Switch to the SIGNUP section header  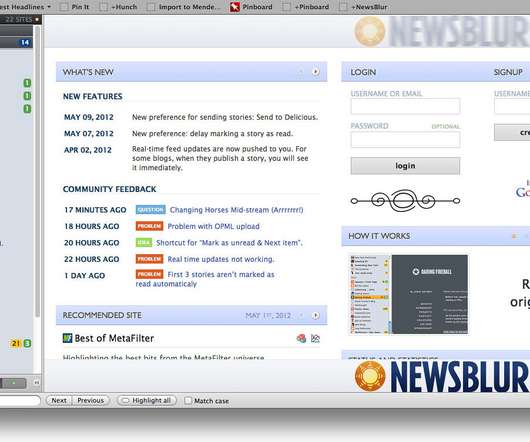508,72
